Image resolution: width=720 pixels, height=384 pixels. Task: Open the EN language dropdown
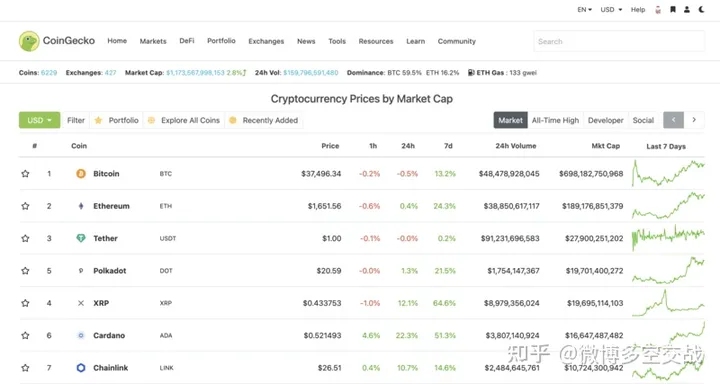(x=585, y=9)
